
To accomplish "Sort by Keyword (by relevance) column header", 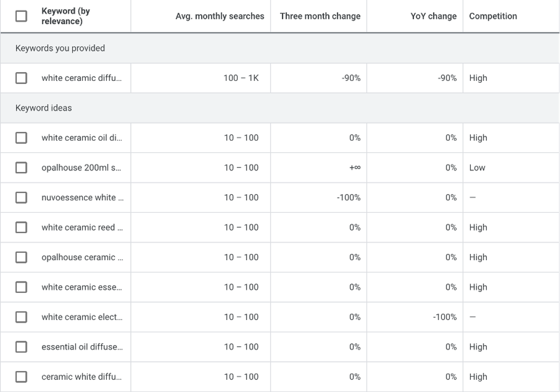I will [66, 16].
